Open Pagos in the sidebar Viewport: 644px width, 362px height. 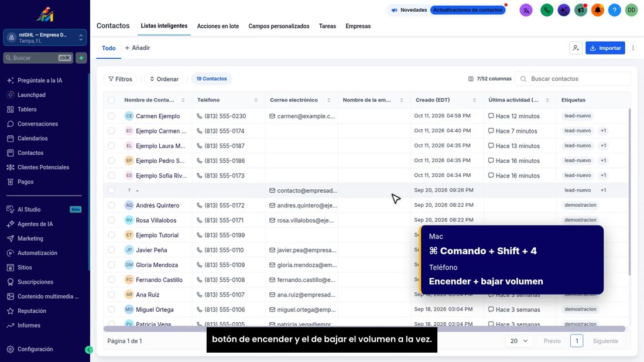pyautogui.click(x=25, y=182)
